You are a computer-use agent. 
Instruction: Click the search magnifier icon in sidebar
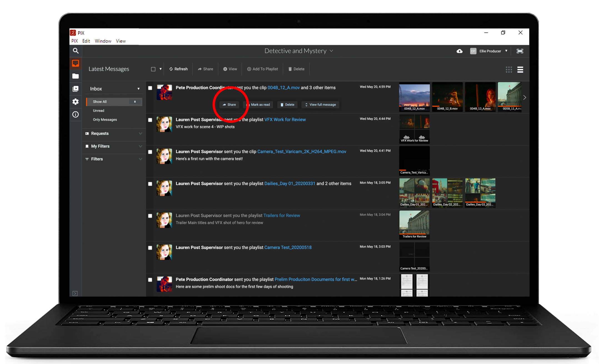point(76,51)
